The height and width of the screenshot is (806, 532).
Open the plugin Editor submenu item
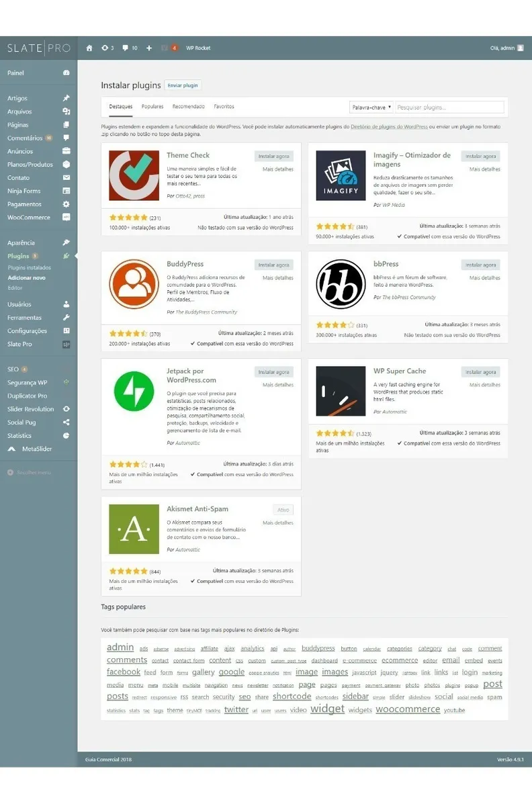(15, 287)
